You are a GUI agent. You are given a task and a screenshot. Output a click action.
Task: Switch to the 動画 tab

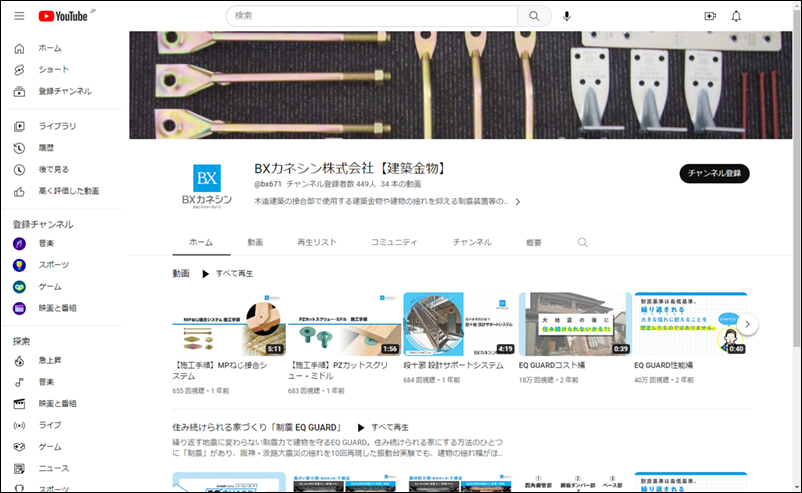255,242
